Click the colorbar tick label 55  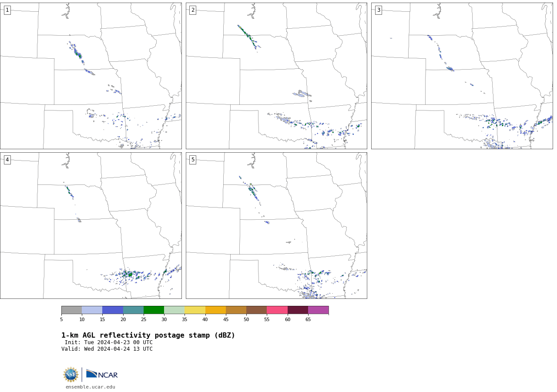click(267, 320)
